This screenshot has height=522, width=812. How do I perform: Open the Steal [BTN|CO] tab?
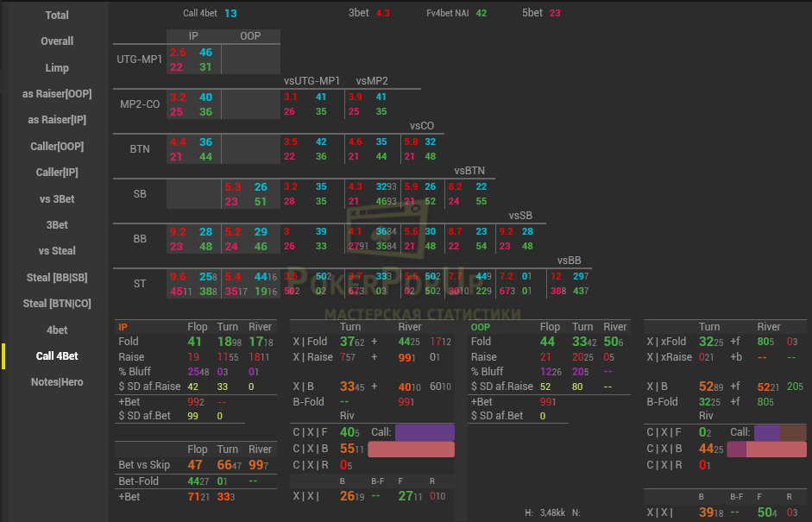57,304
